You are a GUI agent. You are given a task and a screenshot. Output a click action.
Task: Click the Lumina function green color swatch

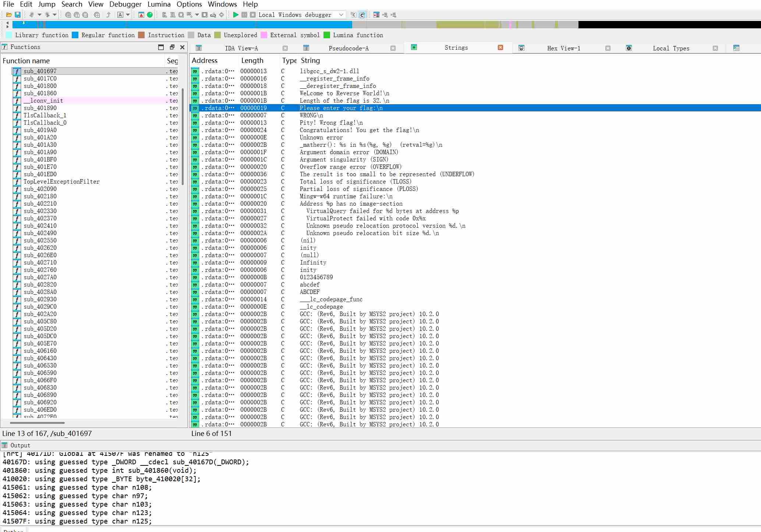pos(327,35)
